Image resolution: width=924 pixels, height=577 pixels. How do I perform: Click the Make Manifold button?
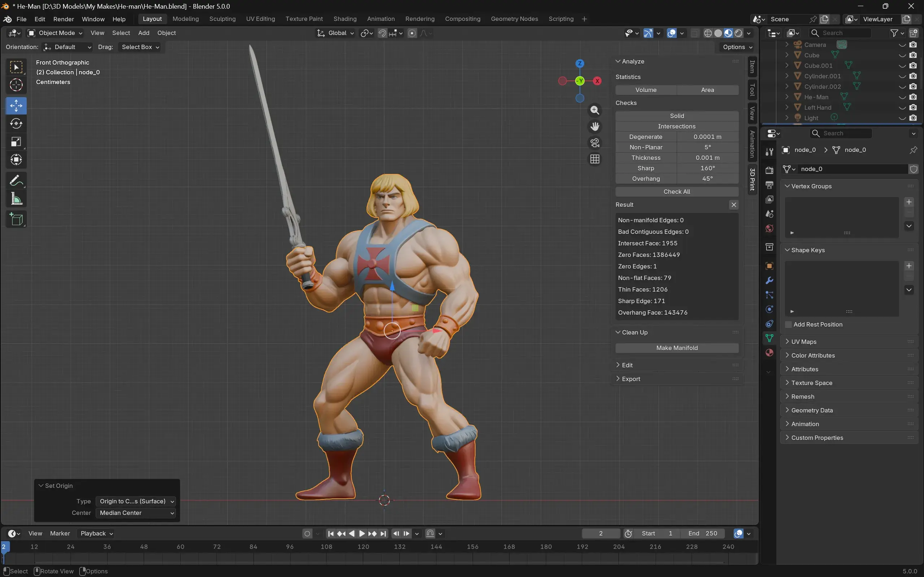[x=677, y=348]
